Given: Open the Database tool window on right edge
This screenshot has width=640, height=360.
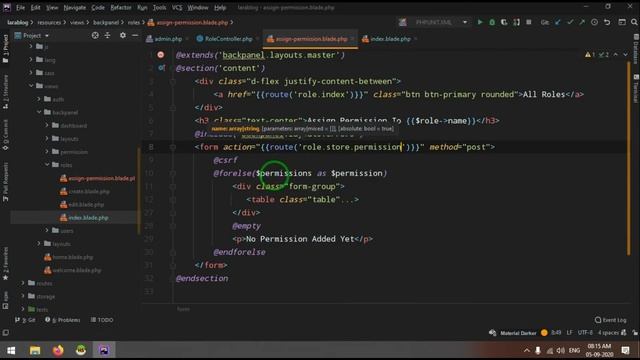Looking at the screenshot, I should [636, 49].
